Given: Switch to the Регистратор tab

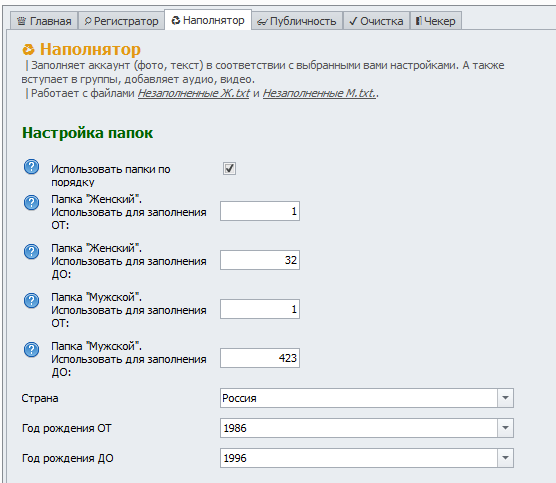Looking at the screenshot, I should point(121,21).
